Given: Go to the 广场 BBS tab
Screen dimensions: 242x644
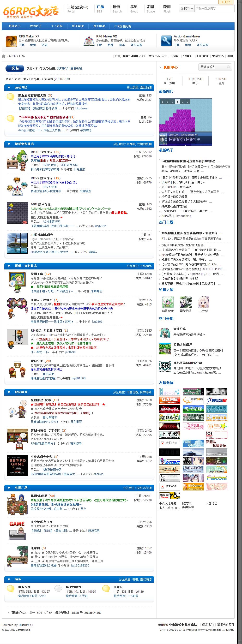Looking at the screenshot, I should click(100, 9).
